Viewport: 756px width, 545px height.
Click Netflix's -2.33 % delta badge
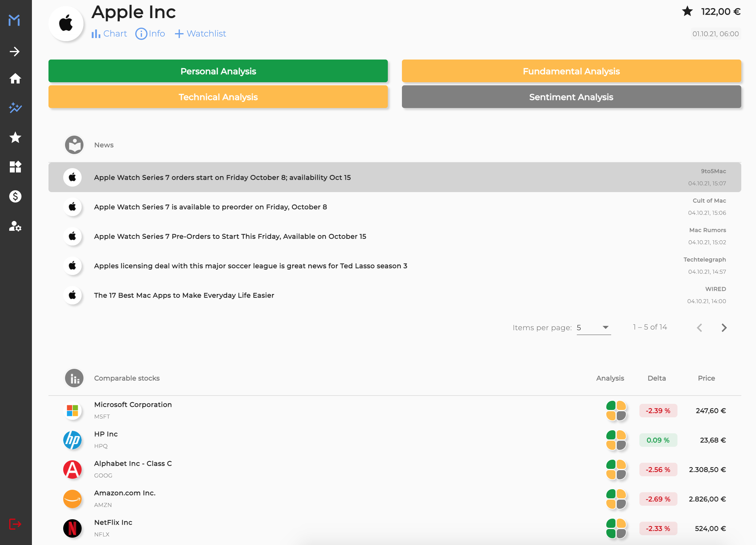click(x=658, y=528)
